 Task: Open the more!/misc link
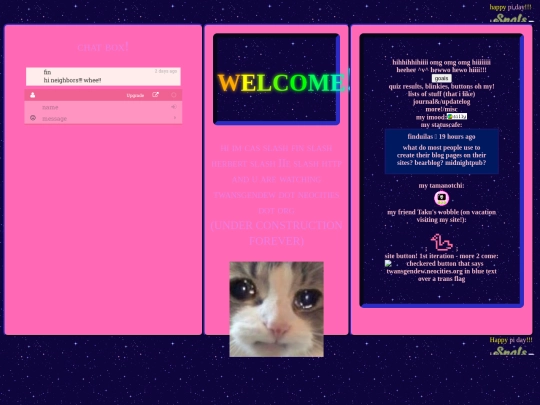coord(442,109)
